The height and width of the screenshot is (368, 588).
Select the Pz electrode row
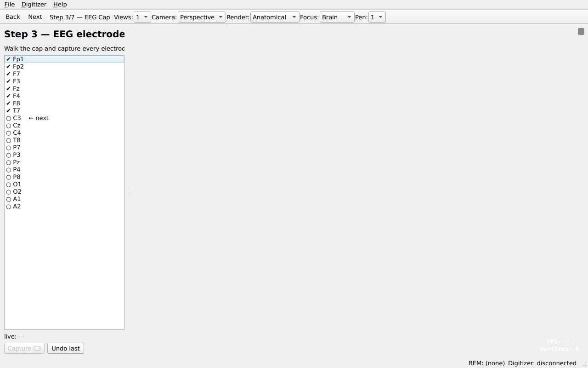[64, 162]
